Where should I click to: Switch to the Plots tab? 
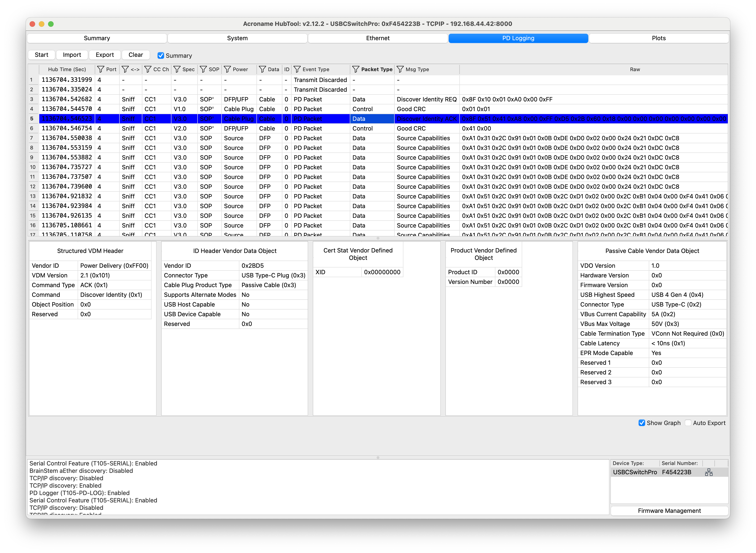coord(658,38)
